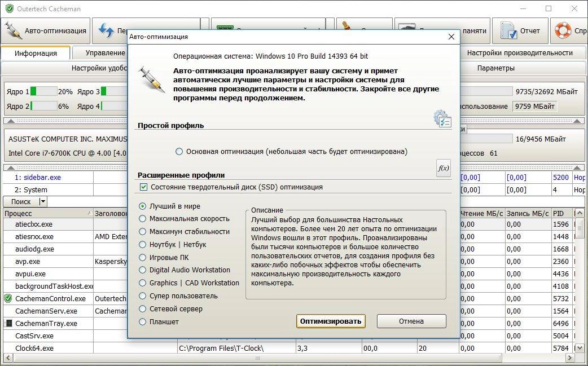
Task: Click the blue arrows toolbar icon
Action: 106,30
